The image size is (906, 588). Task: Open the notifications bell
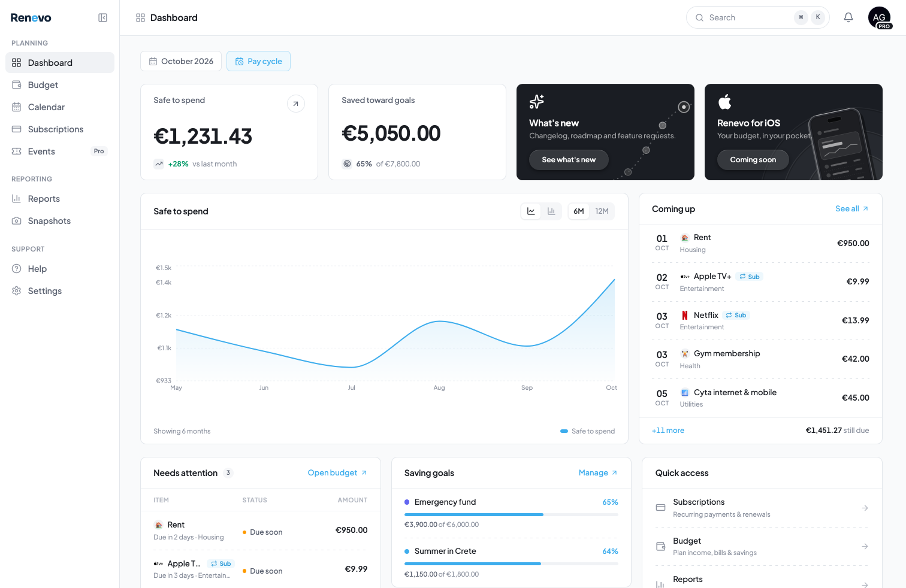(848, 17)
